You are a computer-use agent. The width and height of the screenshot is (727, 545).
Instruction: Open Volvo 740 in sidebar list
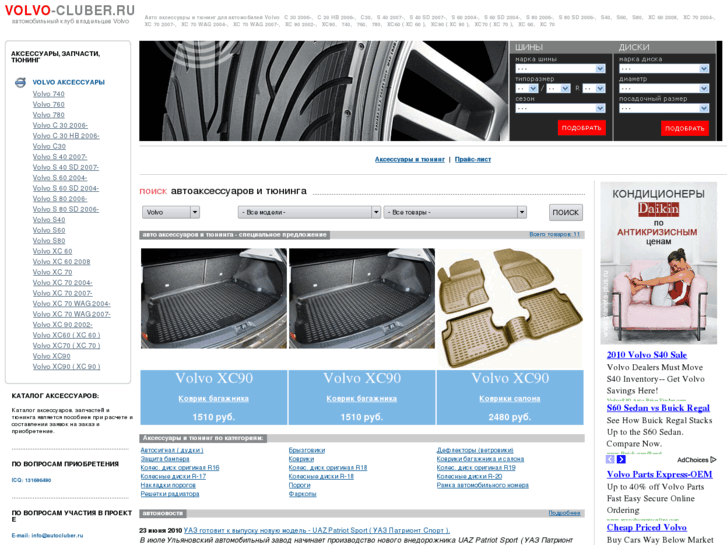[49, 94]
